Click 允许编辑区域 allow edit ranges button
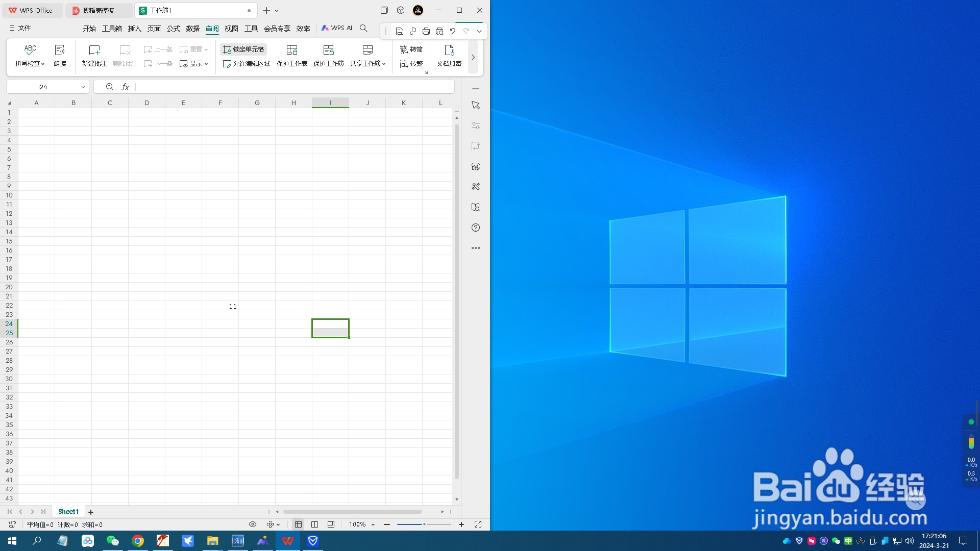Image resolution: width=980 pixels, height=551 pixels. 247,64
